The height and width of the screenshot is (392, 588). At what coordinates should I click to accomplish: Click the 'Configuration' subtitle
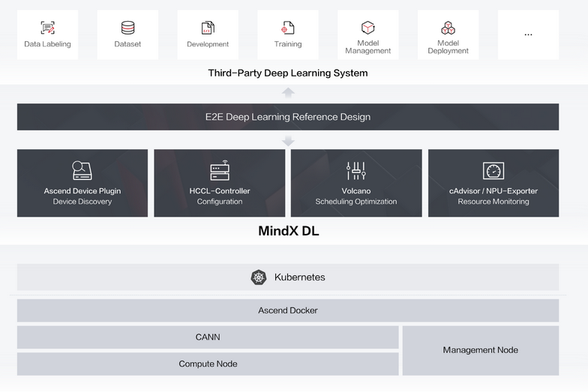220,202
